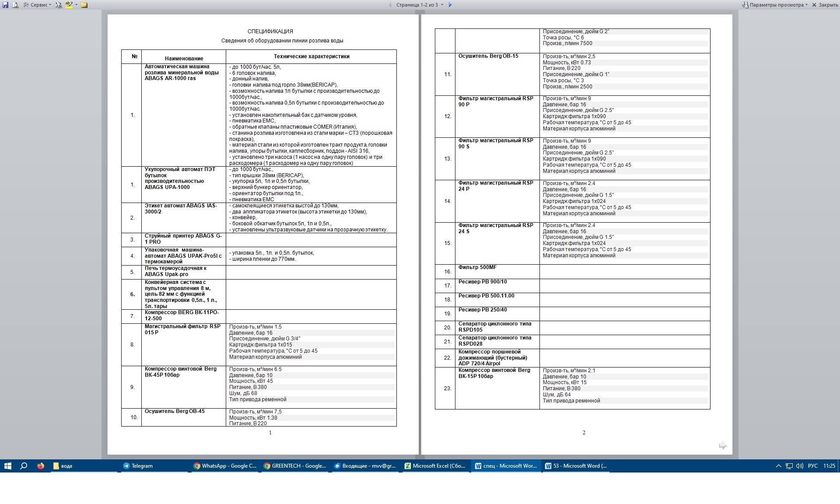Apply the yellow text highlight tool
This screenshot has height=504, width=840.
pyautogui.click(x=69, y=5)
